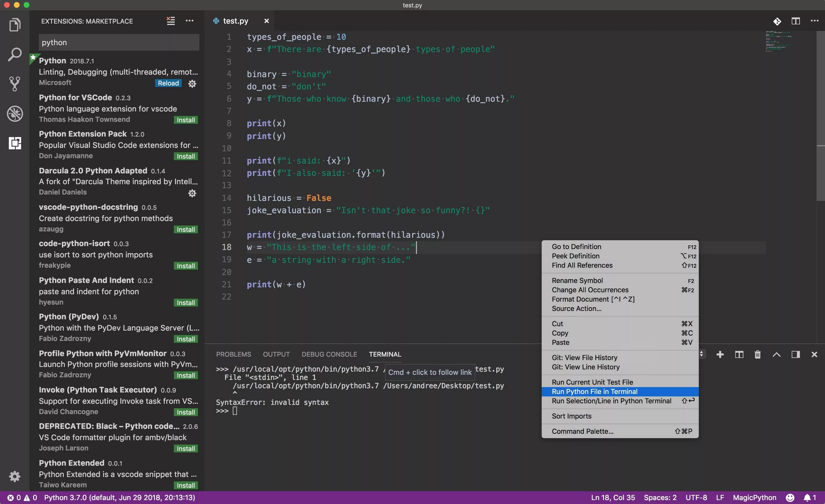Clear extensions search results list icon

[x=171, y=21]
